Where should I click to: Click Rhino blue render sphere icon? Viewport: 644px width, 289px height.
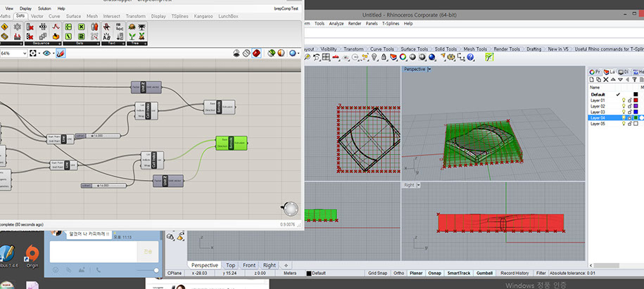(x=431, y=57)
